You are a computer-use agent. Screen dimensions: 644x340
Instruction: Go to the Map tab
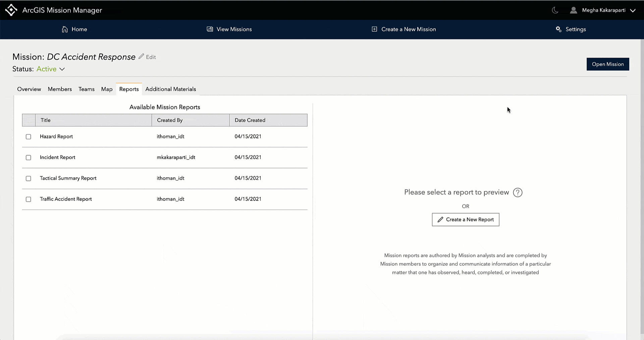107,89
